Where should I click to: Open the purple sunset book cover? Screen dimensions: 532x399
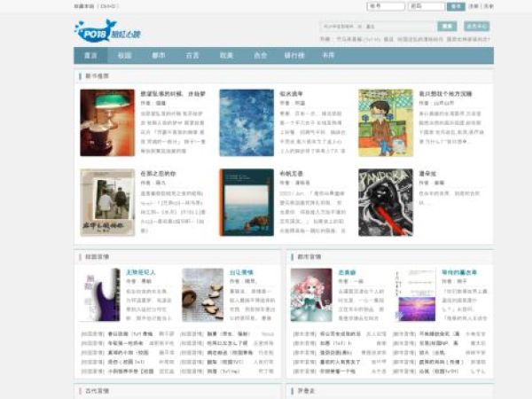coord(416,294)
